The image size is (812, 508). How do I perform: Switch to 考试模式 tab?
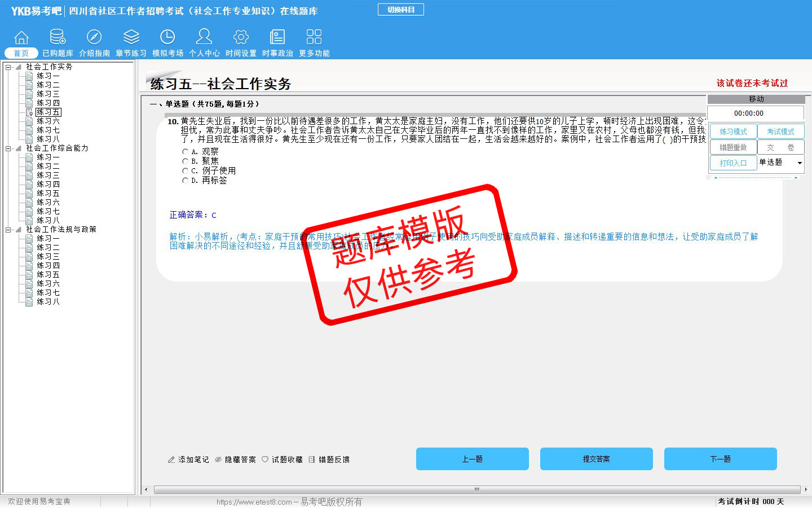[x=780, y=132]
